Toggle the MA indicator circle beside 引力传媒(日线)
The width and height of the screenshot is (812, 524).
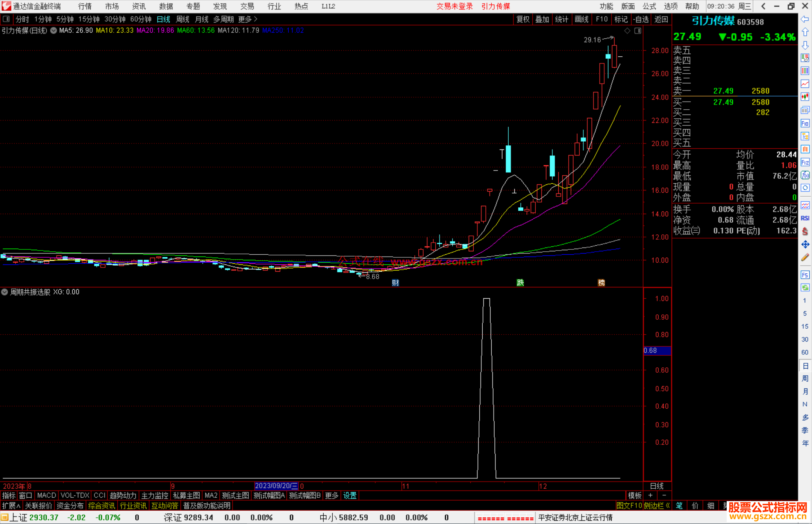(x=54, y=30)
